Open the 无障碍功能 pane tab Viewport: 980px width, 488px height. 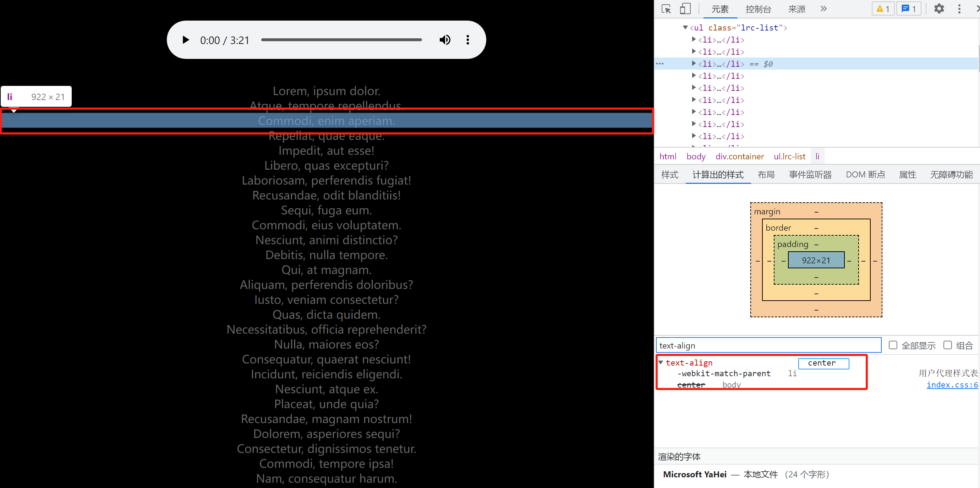pyautogui.click(x=951, y=175)
